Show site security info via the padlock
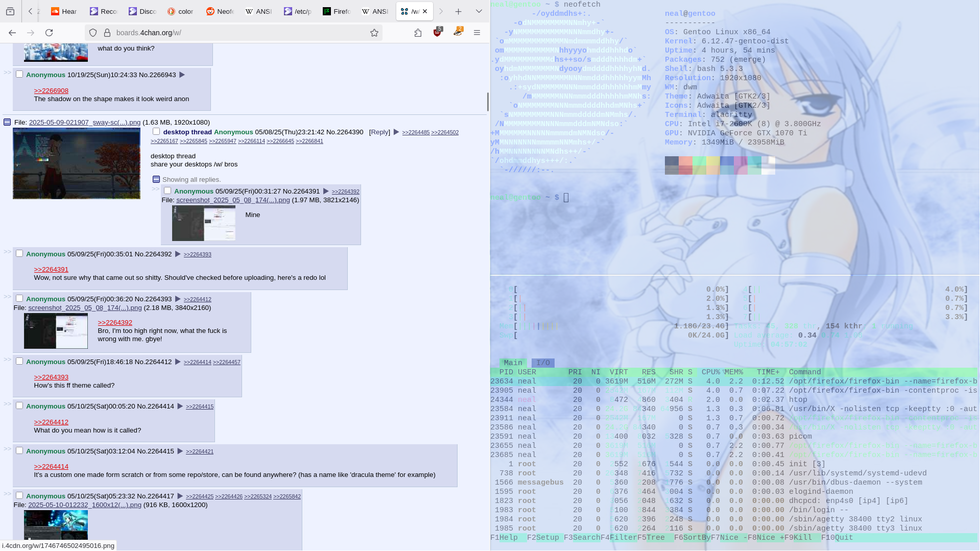This screenshot has width=980, height=551. click(107, 33)
